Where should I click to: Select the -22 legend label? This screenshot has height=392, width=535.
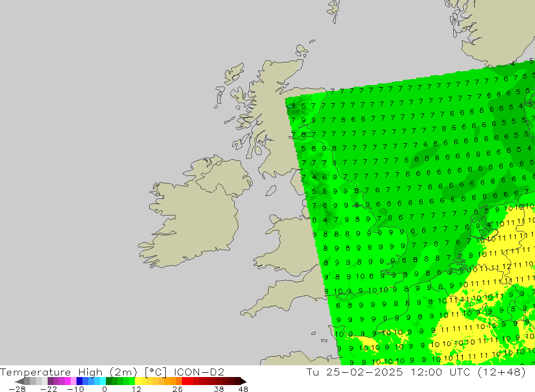[49, 389]
